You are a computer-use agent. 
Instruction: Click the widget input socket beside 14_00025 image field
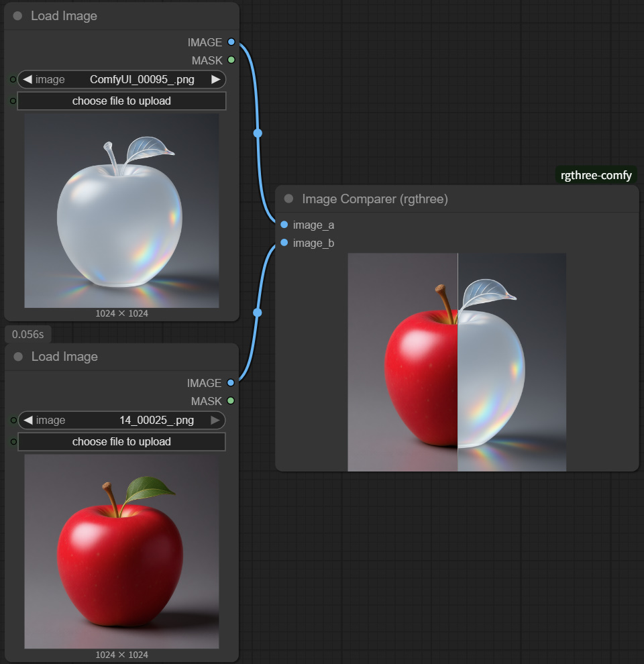click(13, 420)
